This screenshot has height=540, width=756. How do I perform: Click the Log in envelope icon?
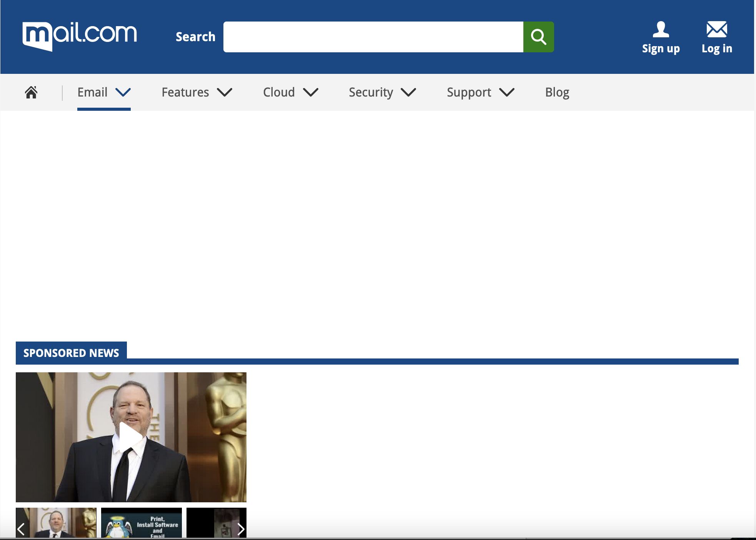tap(716, 30)
